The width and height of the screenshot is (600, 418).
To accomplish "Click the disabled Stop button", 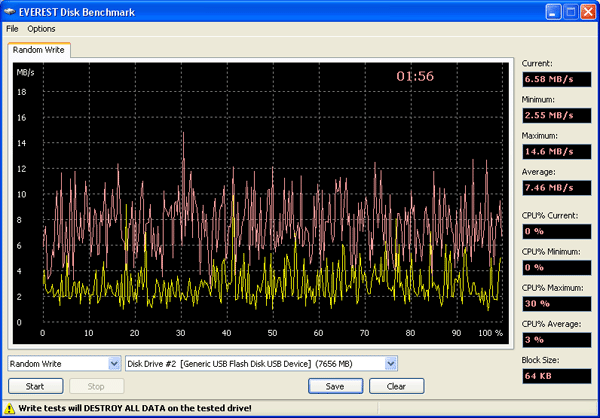I will click(x=96, y=386).
